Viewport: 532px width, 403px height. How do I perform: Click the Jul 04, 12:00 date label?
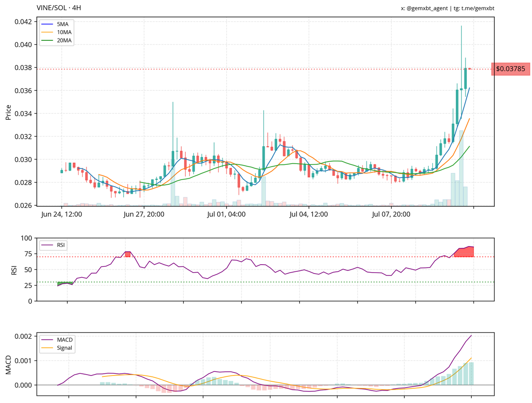(309, 215)
